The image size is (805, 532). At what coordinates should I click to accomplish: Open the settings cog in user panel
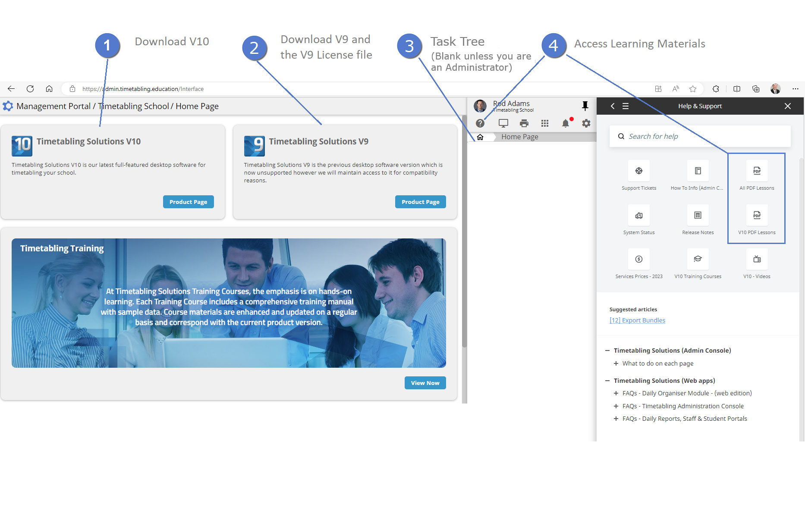(x=586, y=123)
